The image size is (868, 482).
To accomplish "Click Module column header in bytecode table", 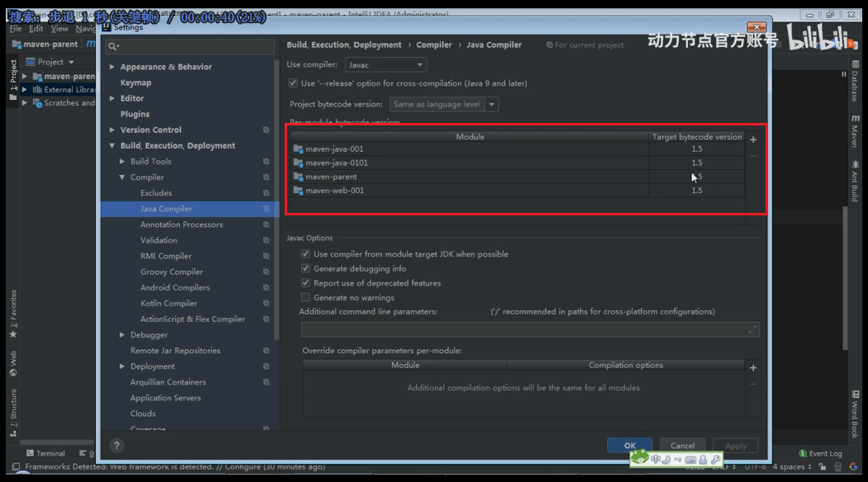I will [470, 137].
